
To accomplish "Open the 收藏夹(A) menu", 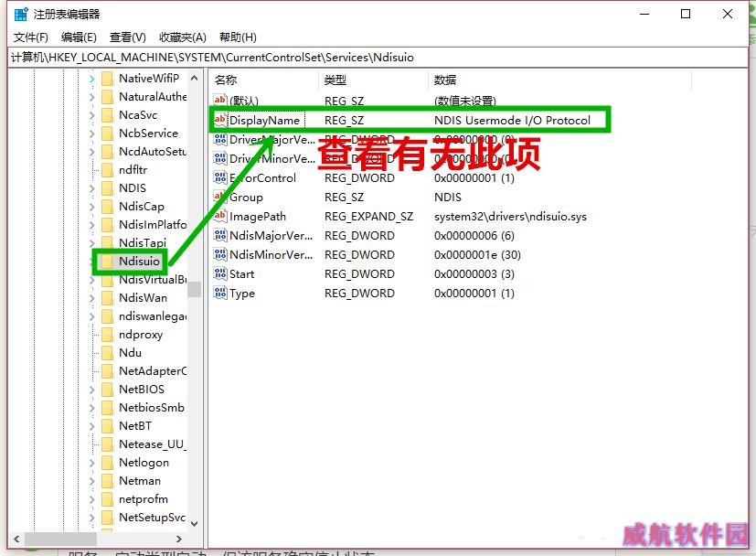I will pos(183,37).
